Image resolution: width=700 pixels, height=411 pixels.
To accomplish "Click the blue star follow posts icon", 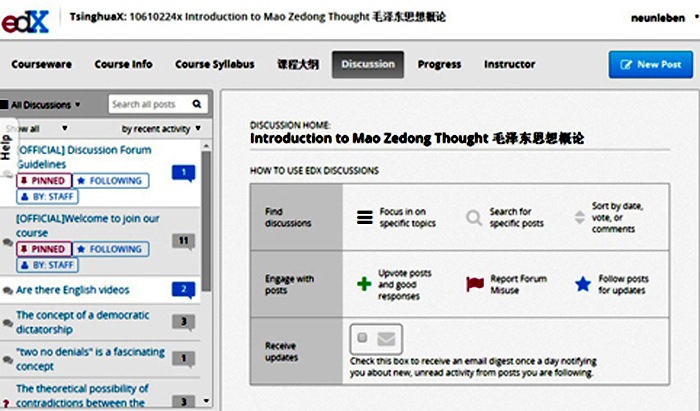I will point(582,284).
